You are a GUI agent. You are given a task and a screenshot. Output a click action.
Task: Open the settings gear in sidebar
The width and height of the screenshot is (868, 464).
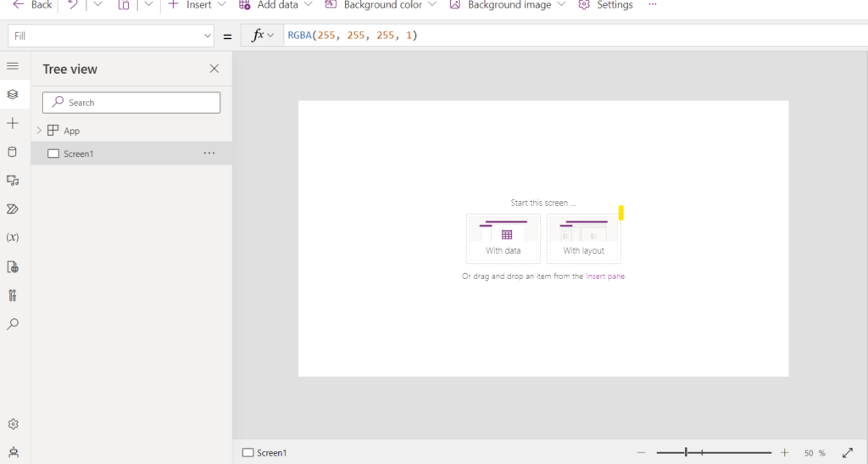[x=14, y=424]
